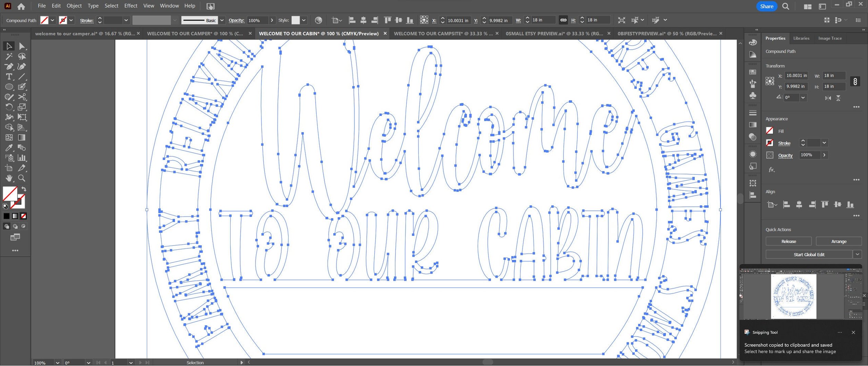Select the Ellipse tool
Image resolution: width=868 pixels, height=366 pixels.
pos(9,87)
